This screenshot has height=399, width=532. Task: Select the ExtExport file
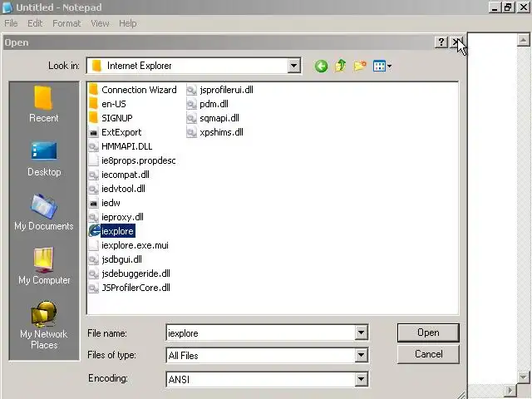pos(115,132)
